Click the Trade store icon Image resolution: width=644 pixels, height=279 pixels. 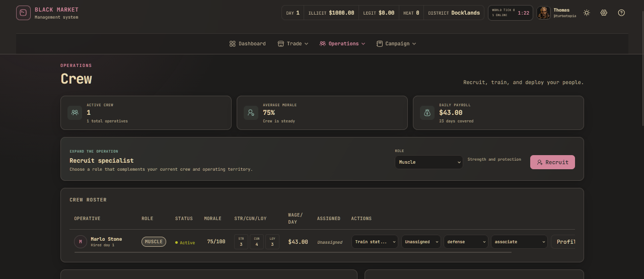[x=281, y=44]
